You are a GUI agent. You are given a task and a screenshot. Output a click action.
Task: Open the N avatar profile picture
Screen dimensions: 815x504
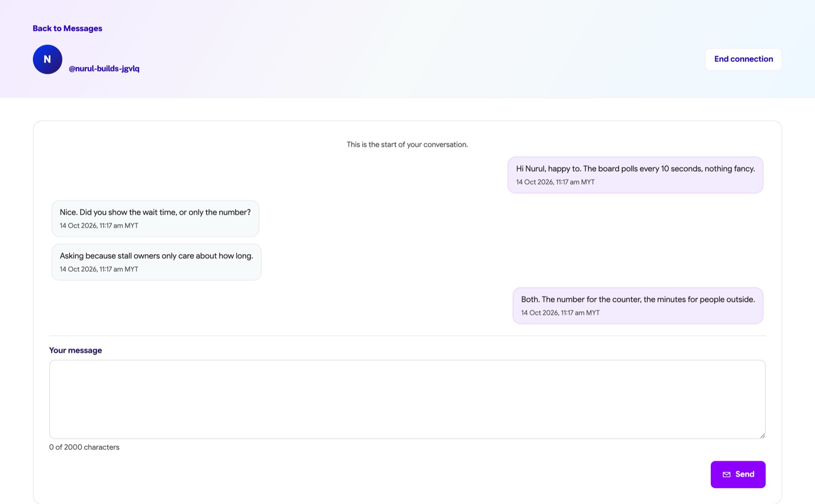click(48, 59)
